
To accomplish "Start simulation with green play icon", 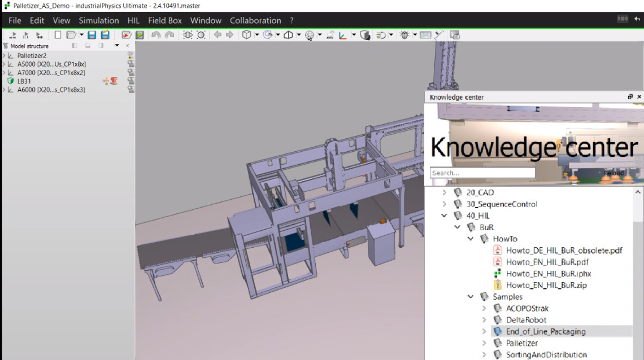I will (140, 35).
